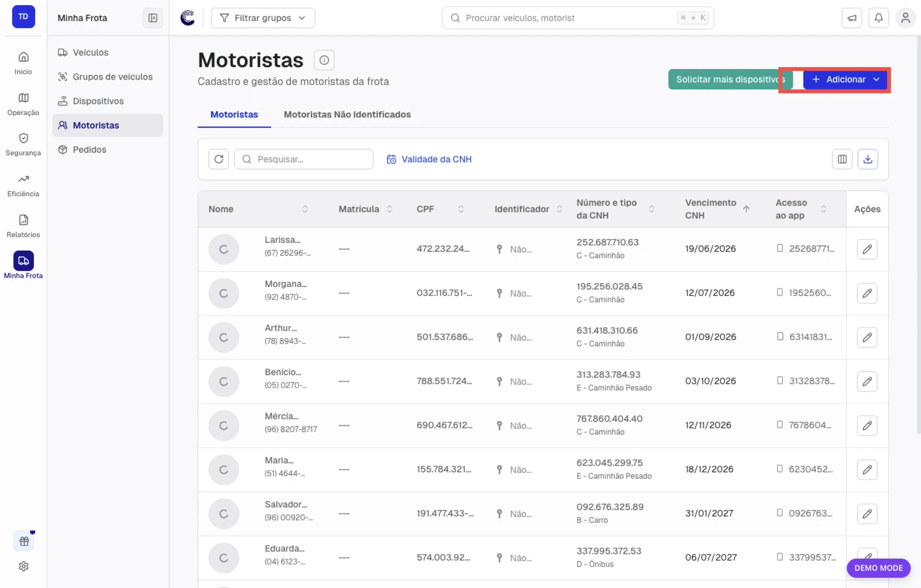Click CNH number 092.676.325.89
The width and height of the screenshot is (921, 588).
610,507
